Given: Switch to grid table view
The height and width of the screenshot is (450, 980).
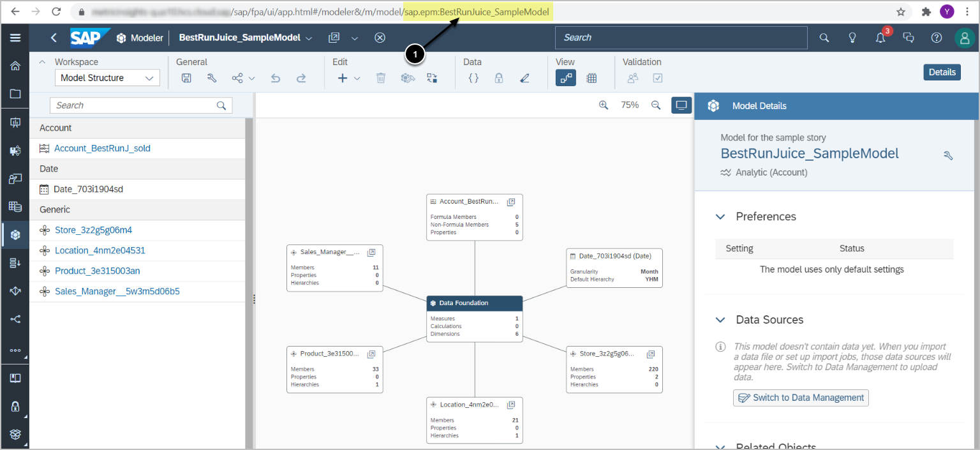Looking at the screenshot, I should pyautogui.click(x=591, y=78).
